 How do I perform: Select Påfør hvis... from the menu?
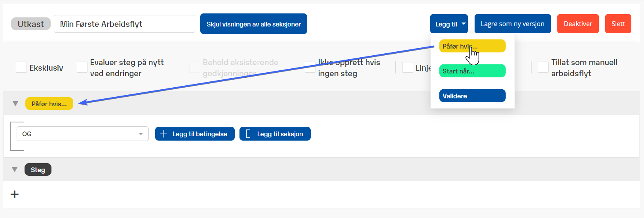(472, 46)
